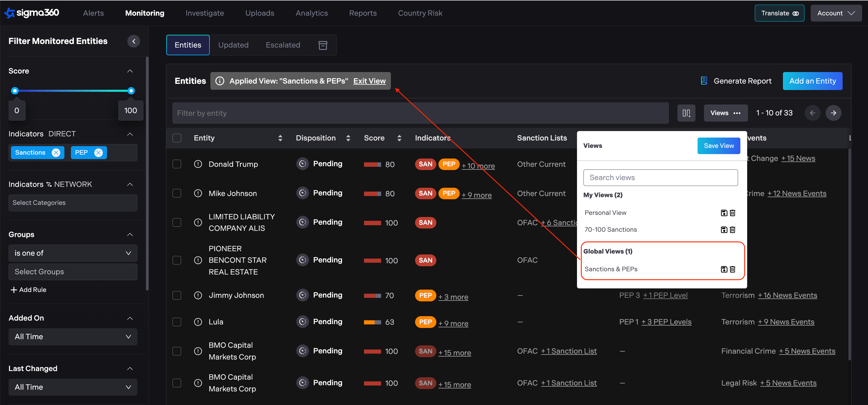Check the Donald Trump row checkbox
Screen dimensions: 868x405
point(177,164)
